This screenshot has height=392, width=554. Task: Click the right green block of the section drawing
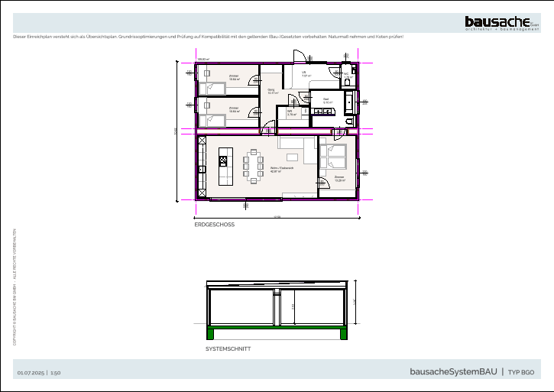pos(343,333)
